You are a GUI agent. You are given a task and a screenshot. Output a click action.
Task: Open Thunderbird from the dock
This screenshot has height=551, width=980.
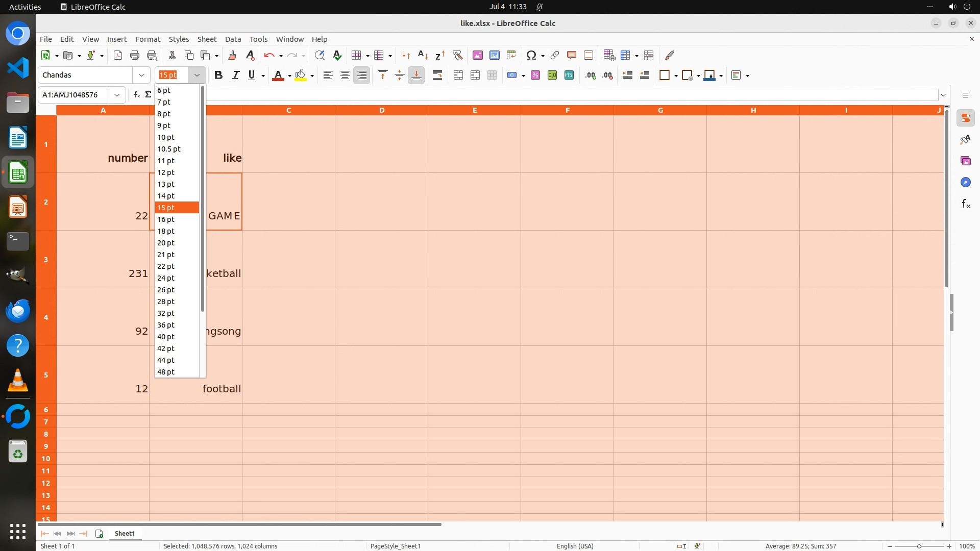[18, 311]
